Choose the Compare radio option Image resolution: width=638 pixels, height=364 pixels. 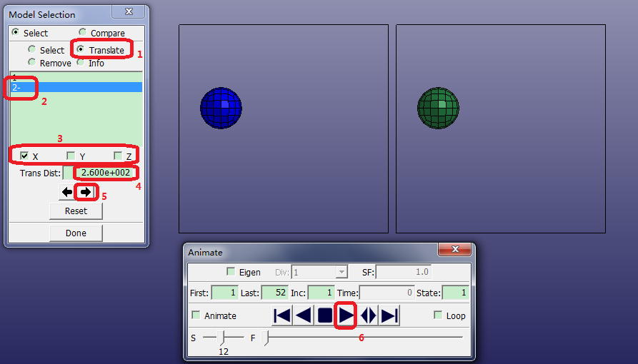click(83, 33)
